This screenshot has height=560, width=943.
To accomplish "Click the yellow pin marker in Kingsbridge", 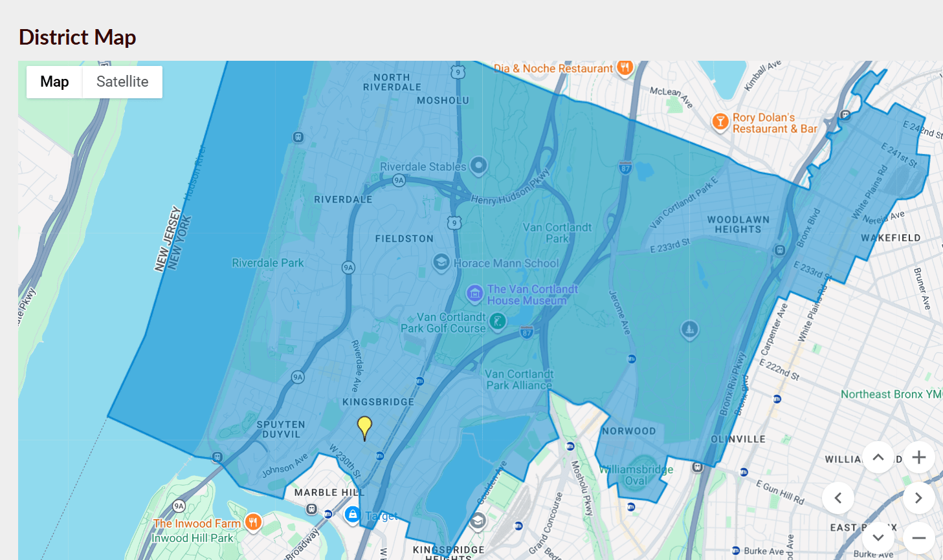I will 364,426.
